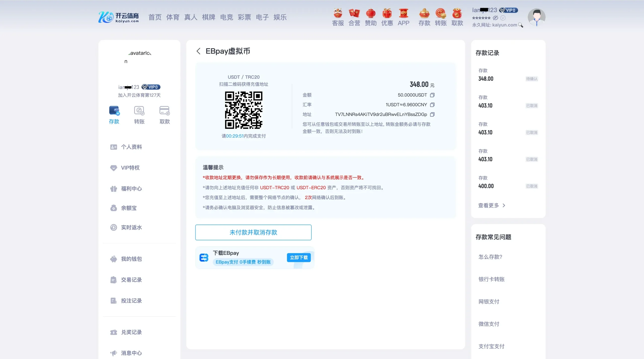
Task: Open 怎么存款? FAQ link
Action: (490, 257)
